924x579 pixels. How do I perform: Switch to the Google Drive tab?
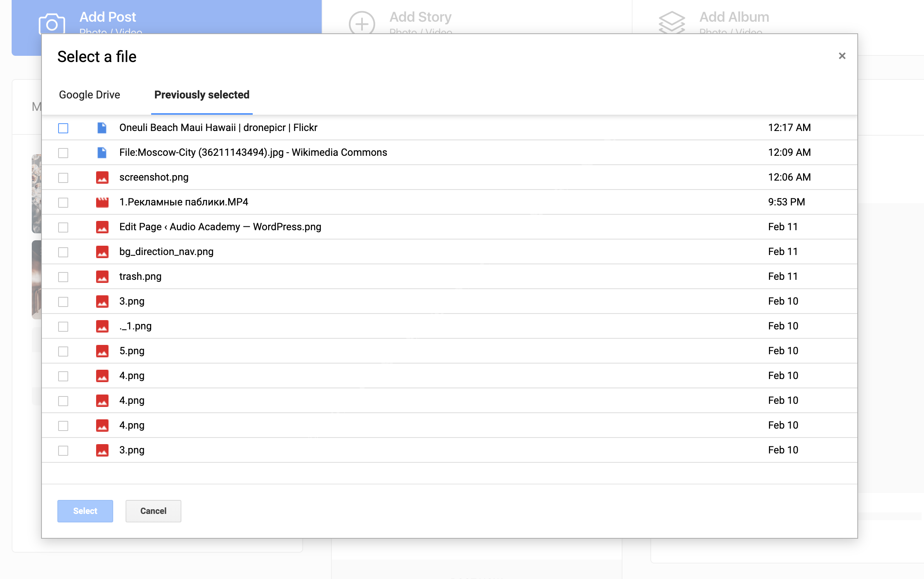point(90,95)
